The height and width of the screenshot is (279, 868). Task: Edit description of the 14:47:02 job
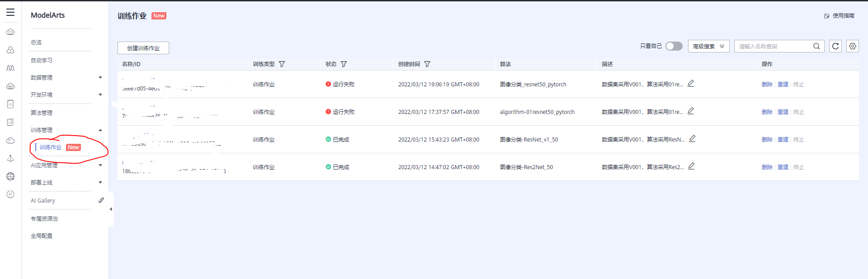pyautogui.click(x=691, y=166)
